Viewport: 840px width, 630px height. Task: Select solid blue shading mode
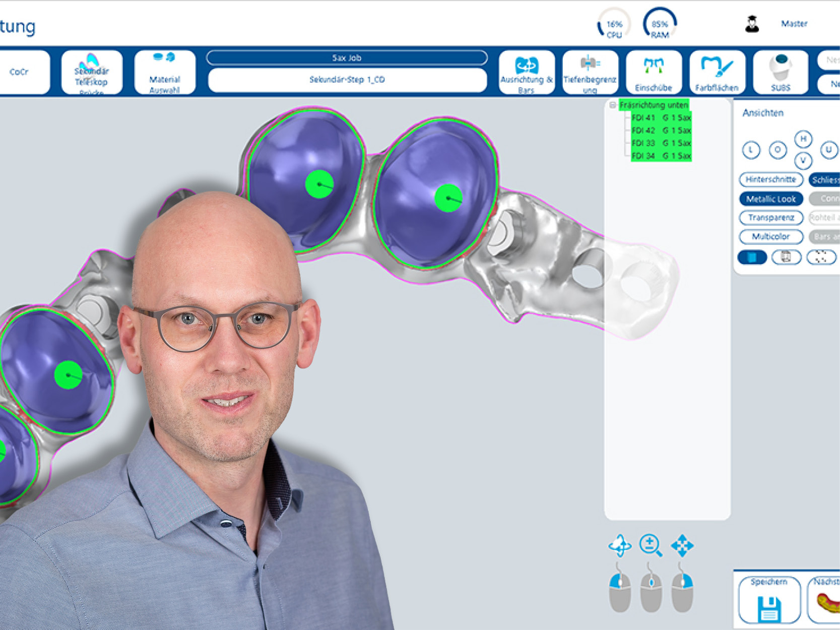(x=752, y=258)
